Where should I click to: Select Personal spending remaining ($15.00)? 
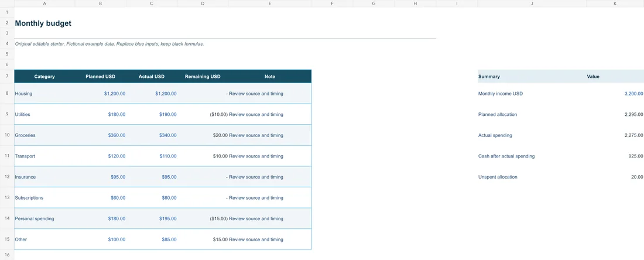click(203, 218)
